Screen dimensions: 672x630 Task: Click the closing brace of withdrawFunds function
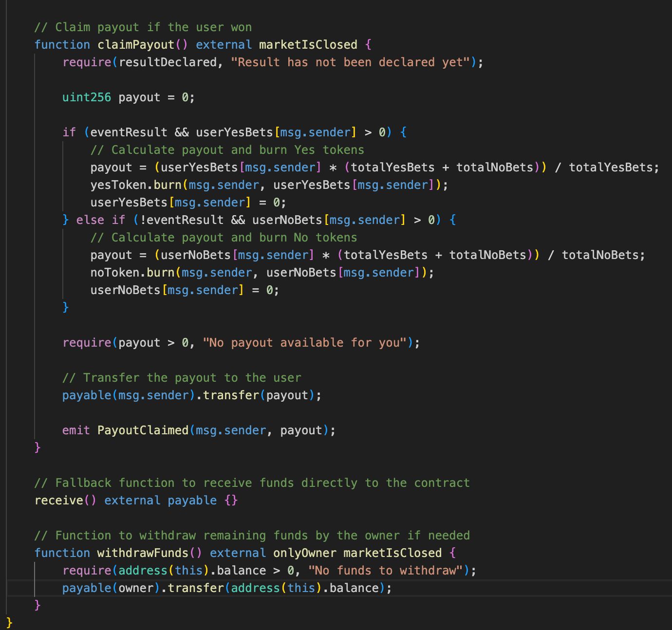coord(37,605)
